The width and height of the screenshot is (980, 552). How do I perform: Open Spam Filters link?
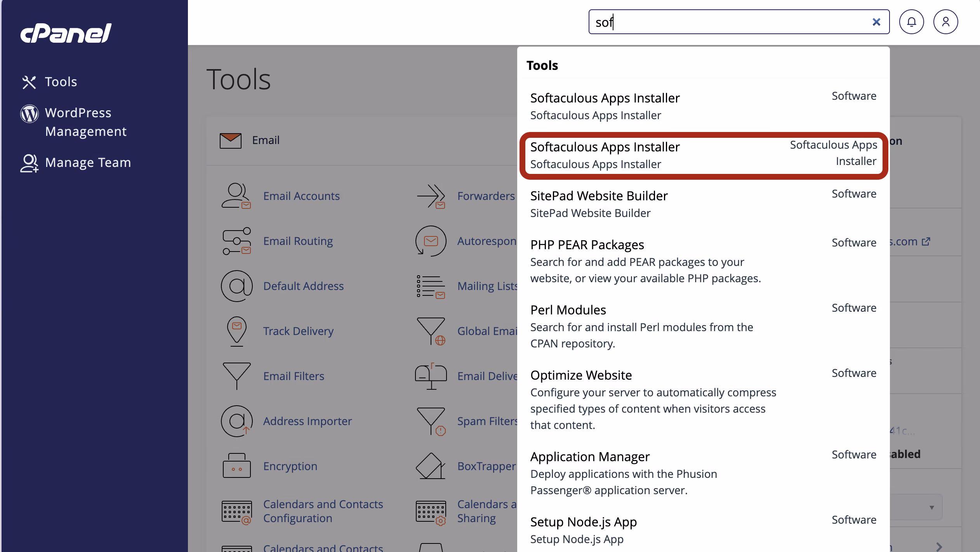[x=487, y=421]
